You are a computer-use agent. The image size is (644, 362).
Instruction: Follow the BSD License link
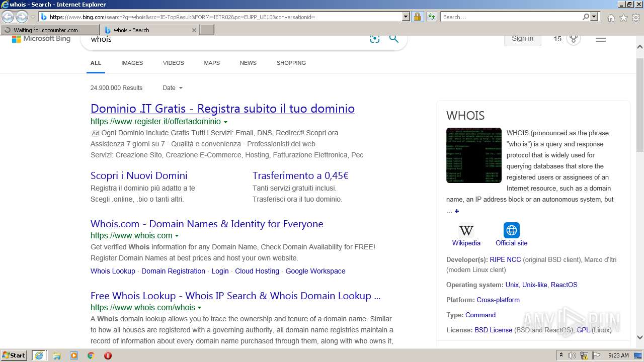click(x=493, y=330)
